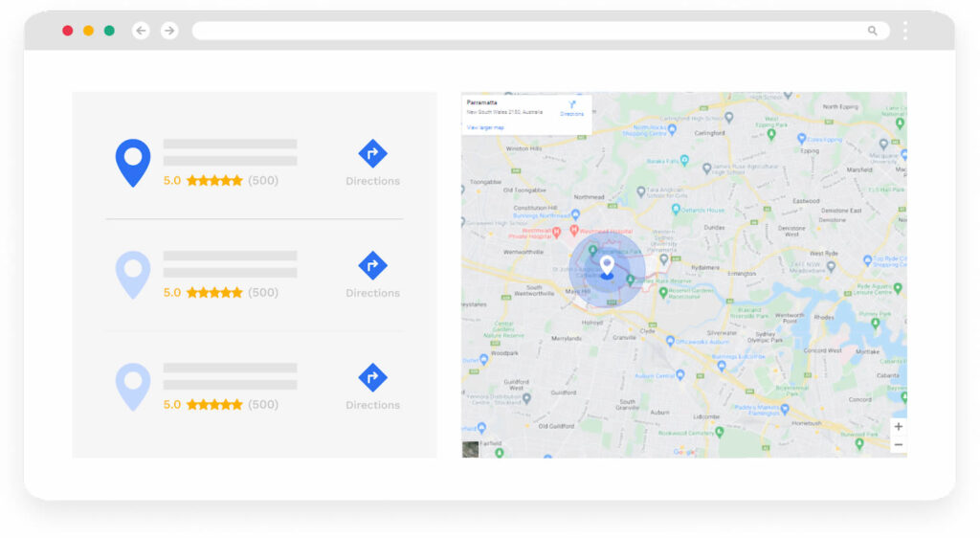Select the dark blue pin of top listing
Image resolution: width=980 pixels, height=538 pixels.
point(133,163)
